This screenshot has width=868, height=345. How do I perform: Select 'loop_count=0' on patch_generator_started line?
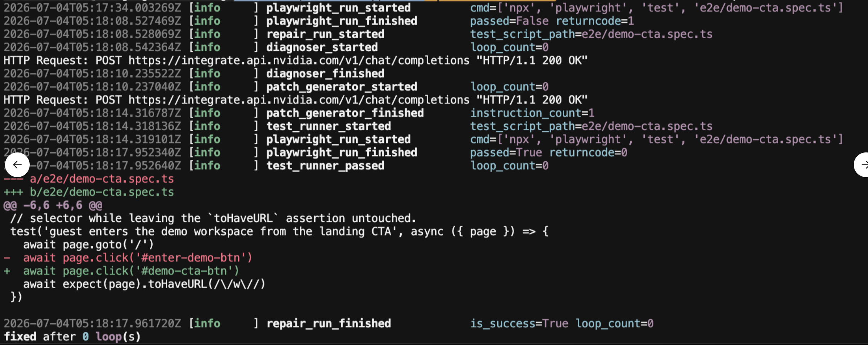pyautogui.click(x=509, y=86)
